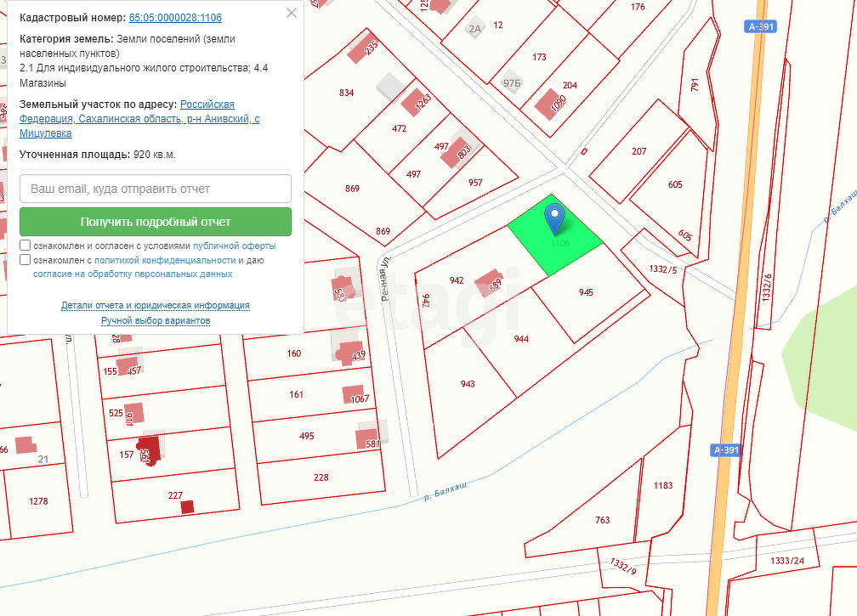Click the red building labeled 1067

coord(353,394)
